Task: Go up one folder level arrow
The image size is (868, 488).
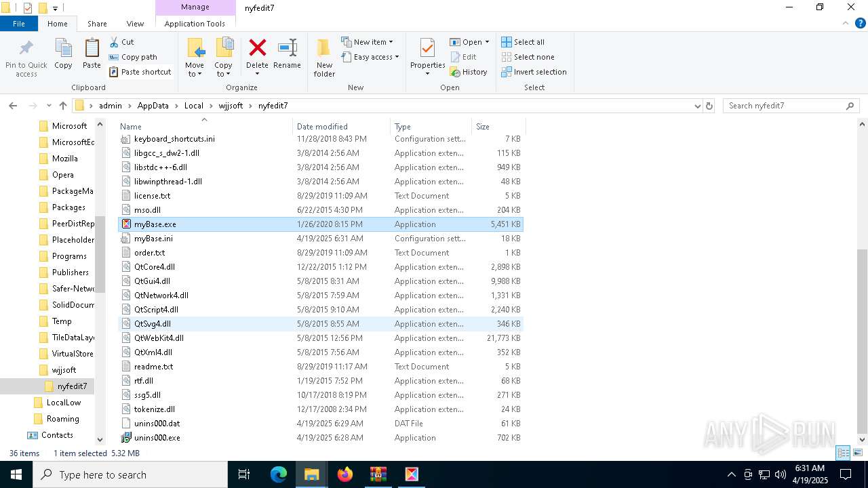Action: click(x=63, y=106)
